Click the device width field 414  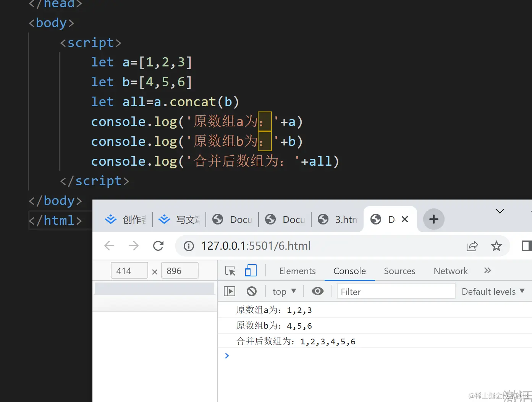pos(129,271)
